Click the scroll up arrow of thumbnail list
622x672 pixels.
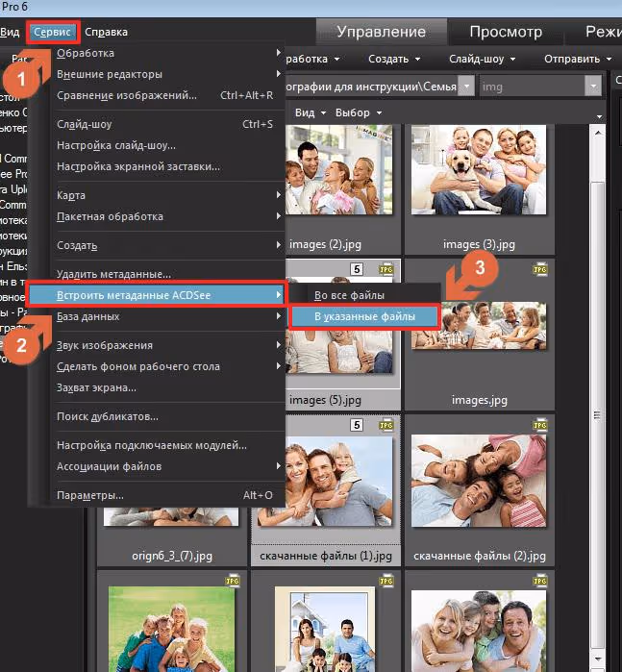coord(598,133)
